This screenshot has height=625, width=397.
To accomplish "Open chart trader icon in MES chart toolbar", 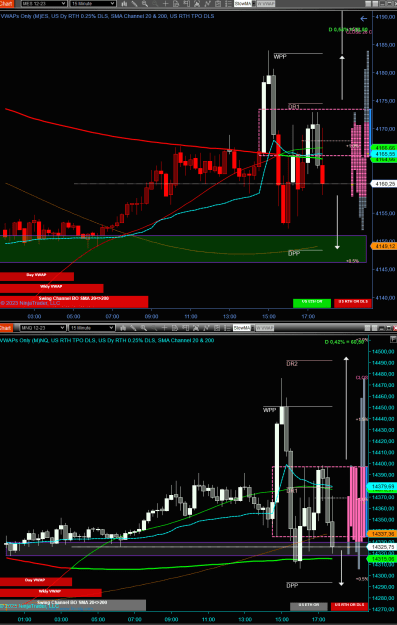I will [186, 4].
